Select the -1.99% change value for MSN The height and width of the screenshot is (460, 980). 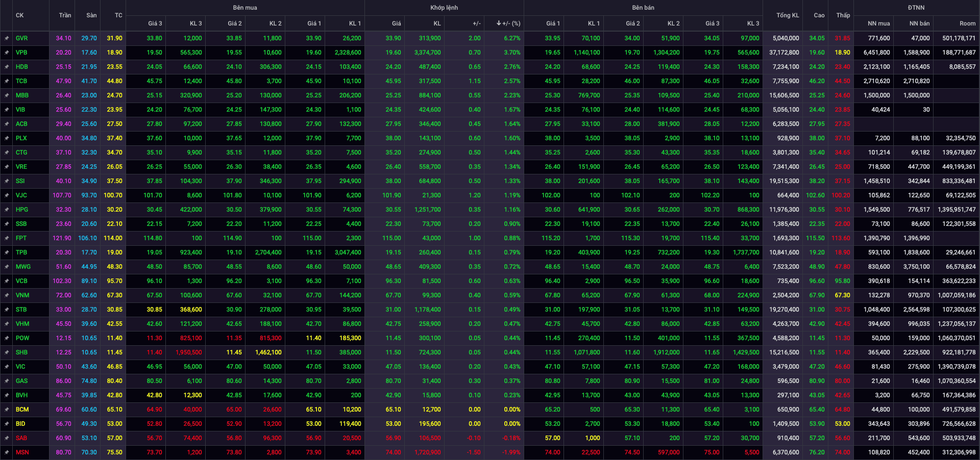tap(511, 452)
